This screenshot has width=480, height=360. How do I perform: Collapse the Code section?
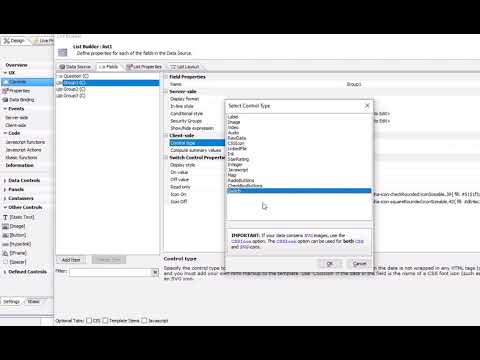(x=5, y=133)
